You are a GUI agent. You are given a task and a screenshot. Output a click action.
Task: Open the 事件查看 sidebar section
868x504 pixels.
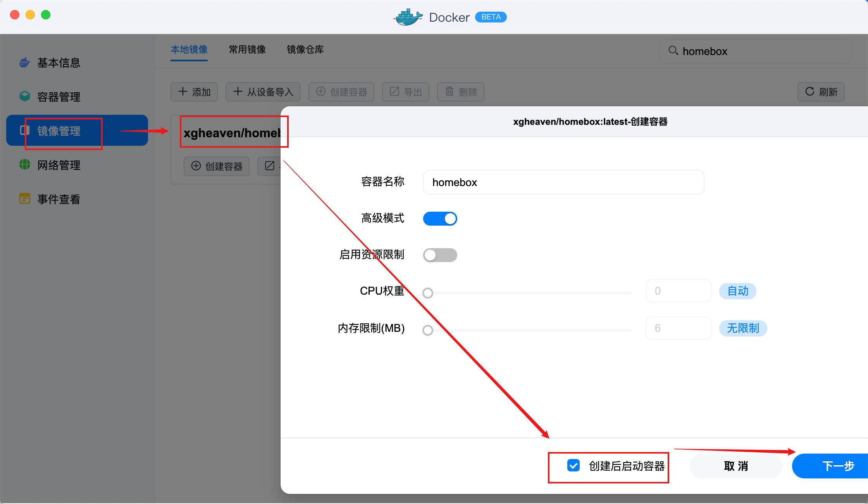[x=58, y=199]
